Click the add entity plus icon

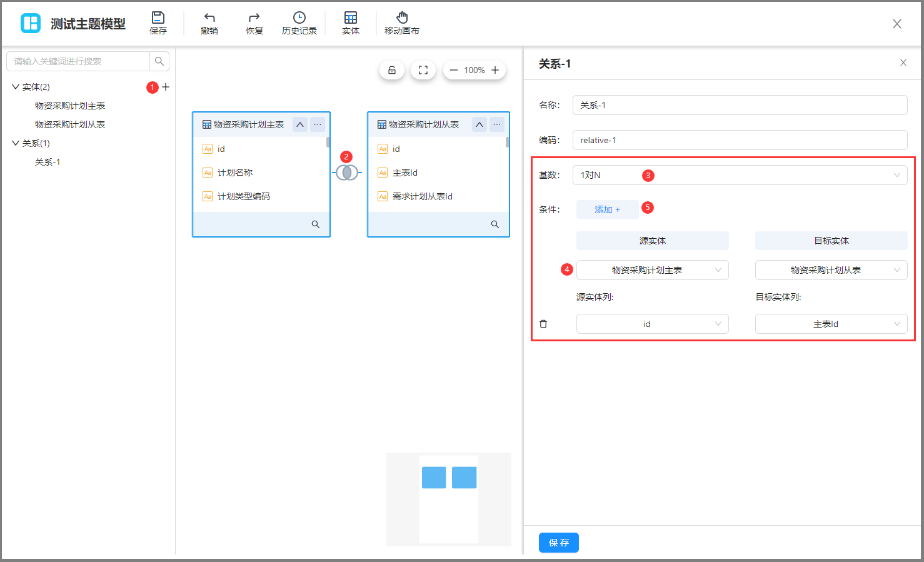point(166,87)
